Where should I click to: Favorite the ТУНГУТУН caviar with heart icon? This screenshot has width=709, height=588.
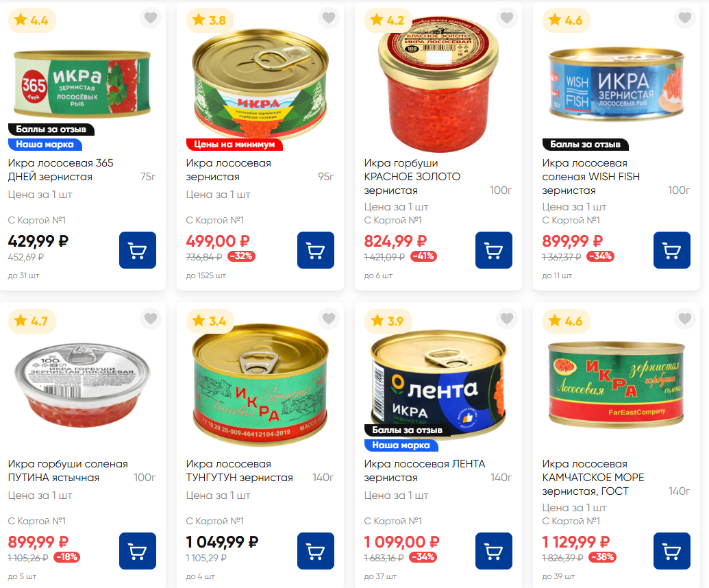tap(329, 319)
